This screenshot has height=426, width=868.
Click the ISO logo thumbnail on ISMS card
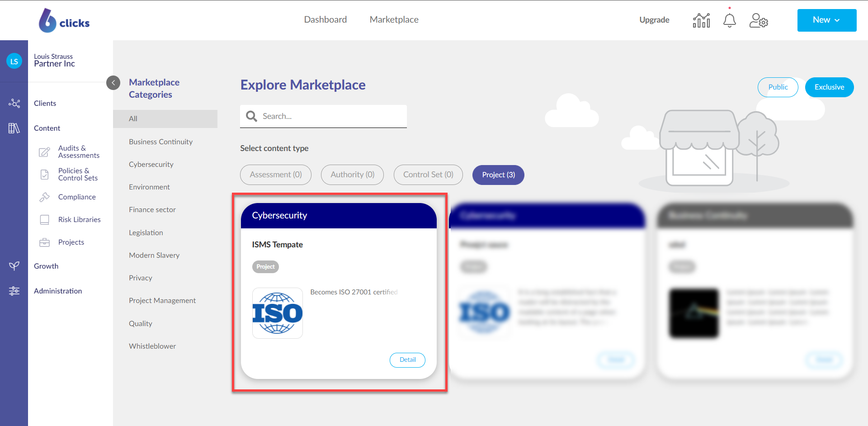(277, 313)
